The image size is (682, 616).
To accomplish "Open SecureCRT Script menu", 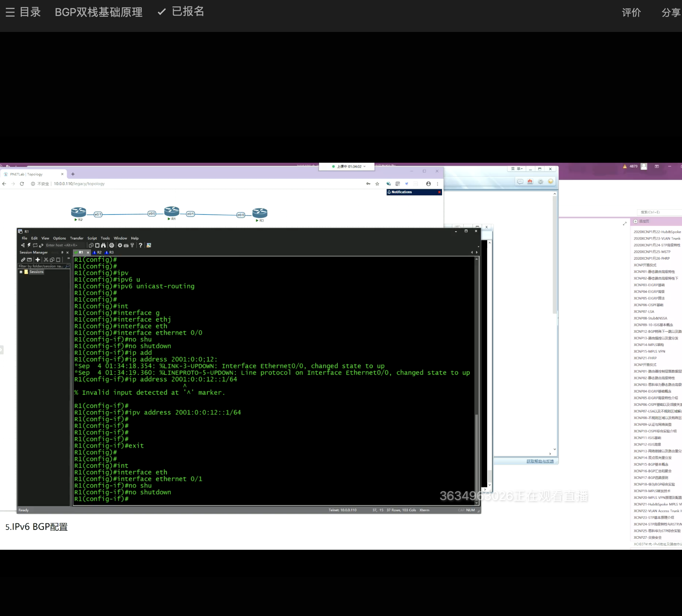I will coord(92,238).
